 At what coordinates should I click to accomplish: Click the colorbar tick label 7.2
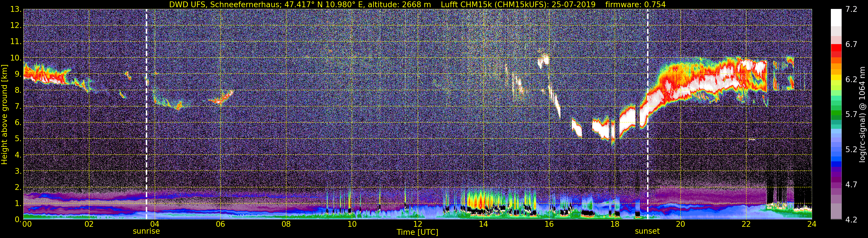click(x=851, y=10)
